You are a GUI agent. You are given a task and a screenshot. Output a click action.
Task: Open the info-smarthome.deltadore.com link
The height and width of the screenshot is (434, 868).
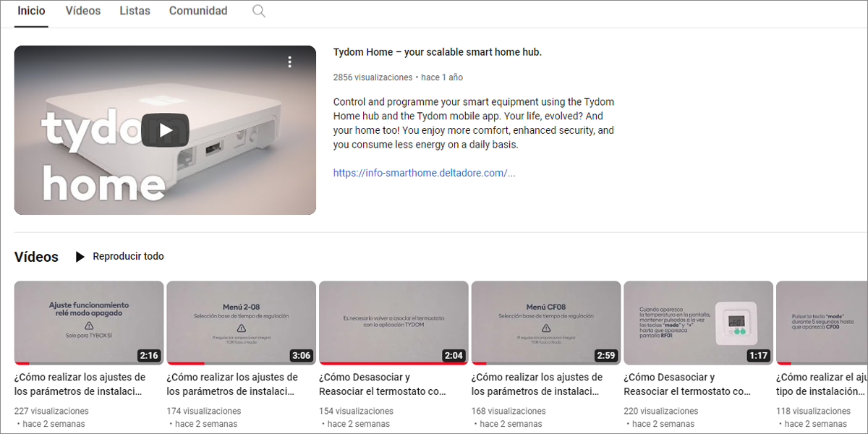pyautogui.click(x=423, y=173)
